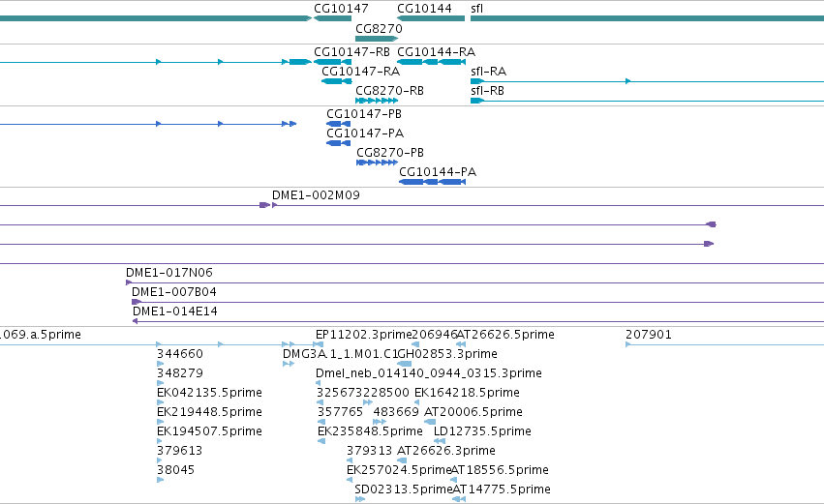The width and height of the screenshot is (824, 504).
Task: Select CDS label CG10147-PA
Action: point(365,133)
